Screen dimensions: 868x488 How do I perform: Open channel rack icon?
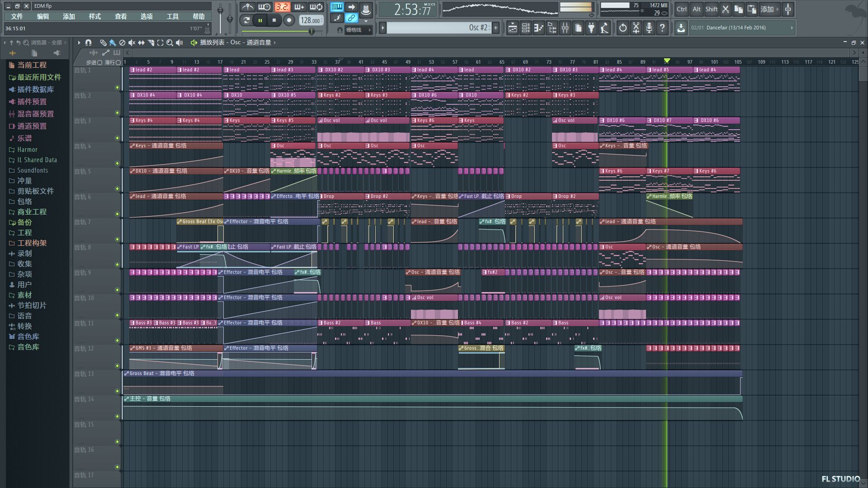point(525,28)
